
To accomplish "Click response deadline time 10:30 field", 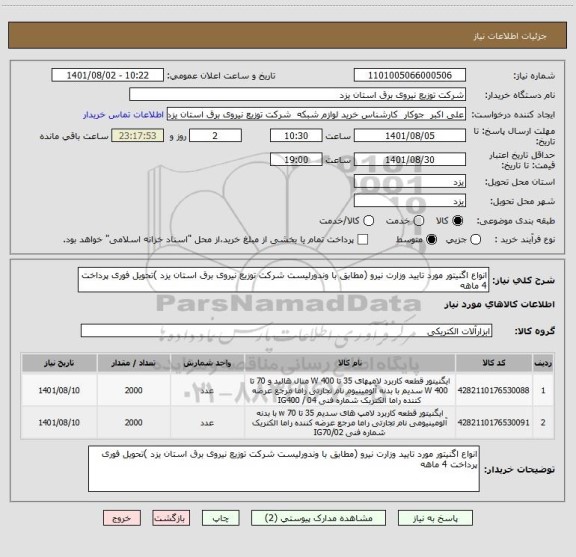I will (x=296, y=136).
